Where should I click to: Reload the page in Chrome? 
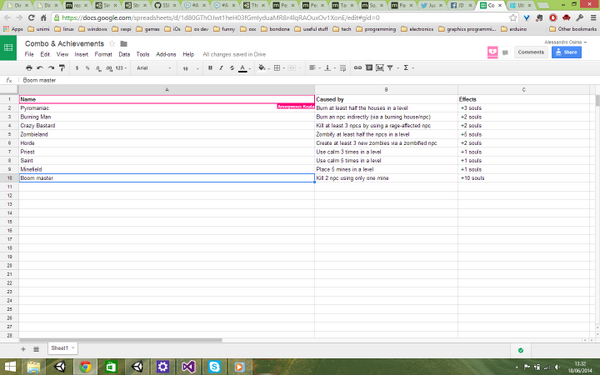tap(31, 18)
